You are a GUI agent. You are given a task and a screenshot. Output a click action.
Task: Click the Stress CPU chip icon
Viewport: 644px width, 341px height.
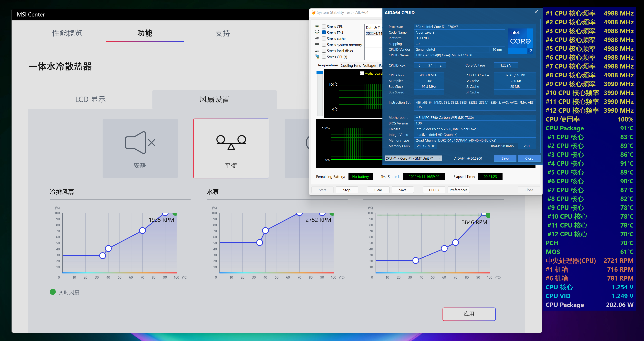point(317,26)
